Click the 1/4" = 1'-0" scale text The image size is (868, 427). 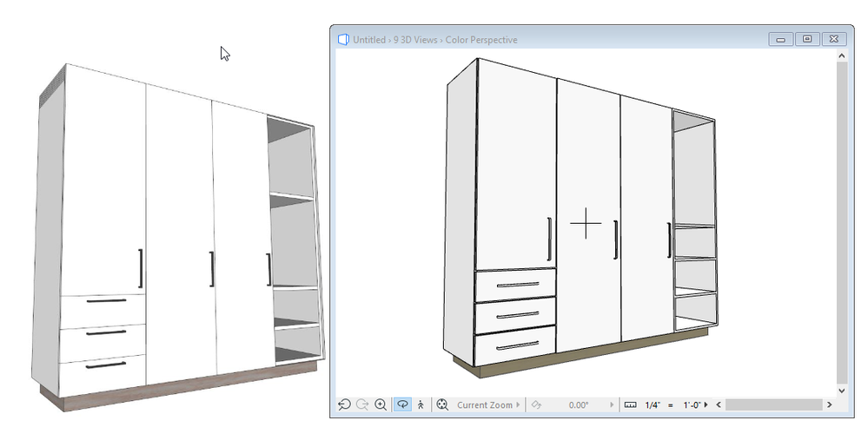(x=673, y=405)
